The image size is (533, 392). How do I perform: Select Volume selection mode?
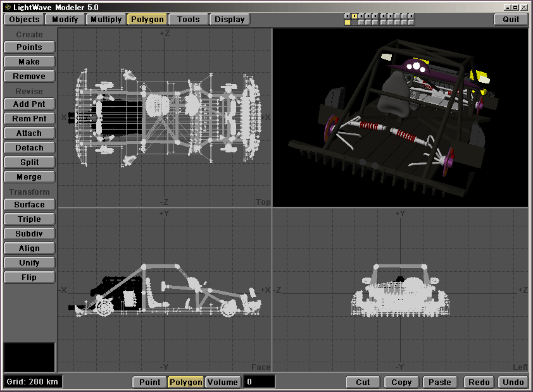(223, 382)
